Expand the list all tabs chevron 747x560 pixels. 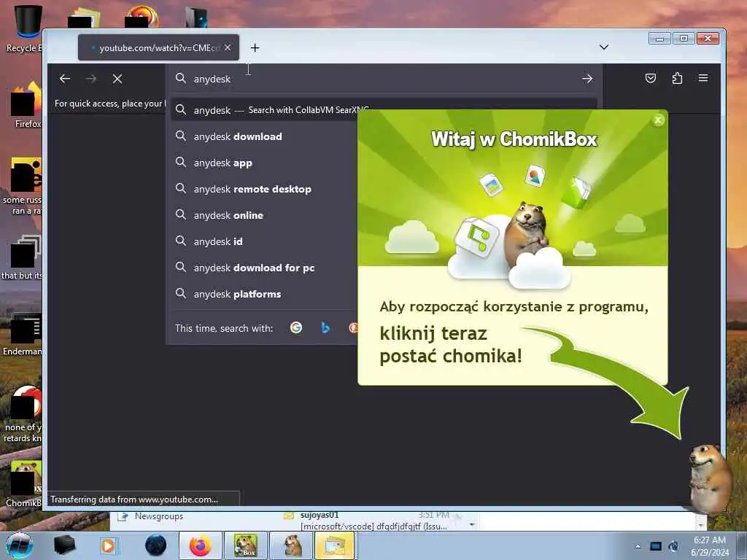point(603,47)
